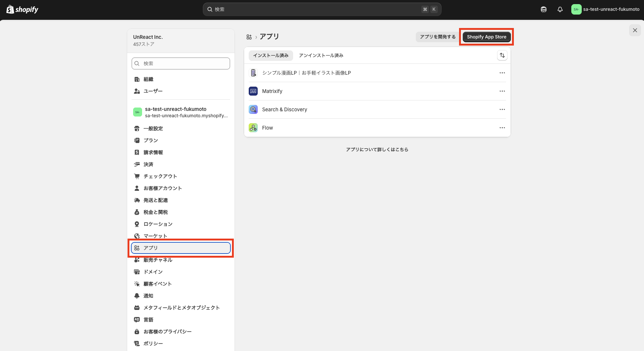Open more options for Search & Discovery

[x=502, y=109]
